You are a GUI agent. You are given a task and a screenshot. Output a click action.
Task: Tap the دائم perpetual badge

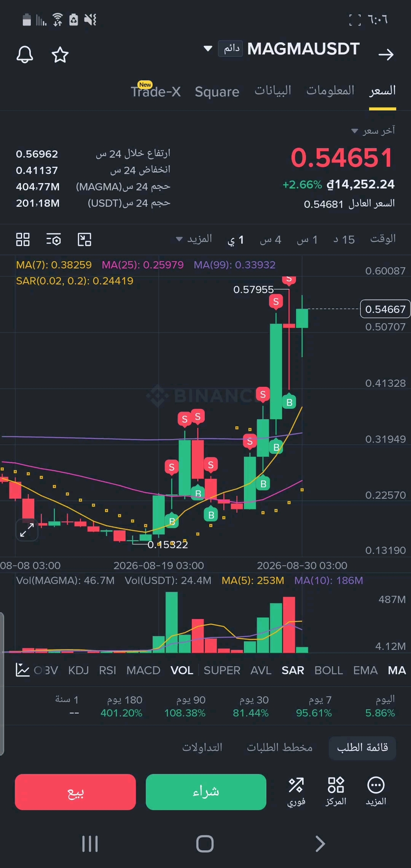[x=230, y=49]
